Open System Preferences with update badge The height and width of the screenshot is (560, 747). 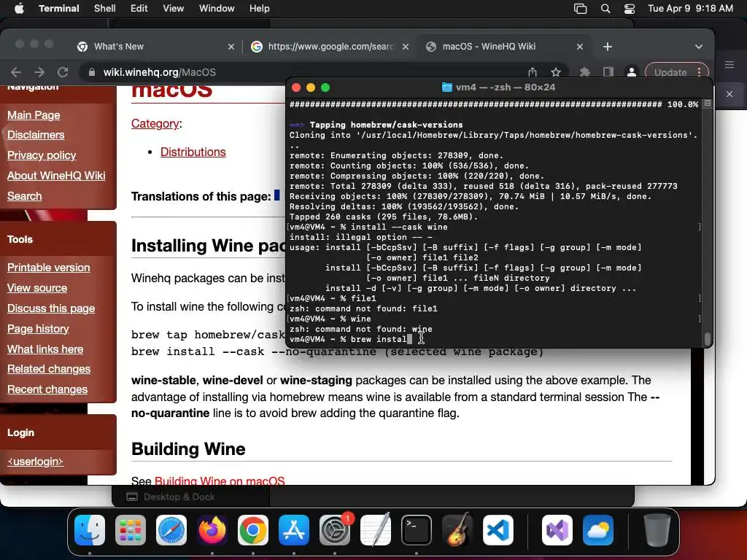pyautogui.click(x=334, y=530)
